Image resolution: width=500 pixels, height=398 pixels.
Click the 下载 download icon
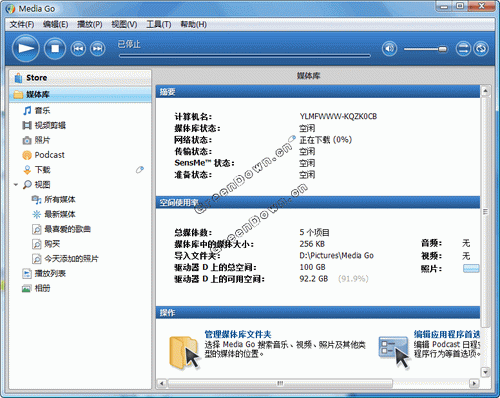tap(27, 170)
